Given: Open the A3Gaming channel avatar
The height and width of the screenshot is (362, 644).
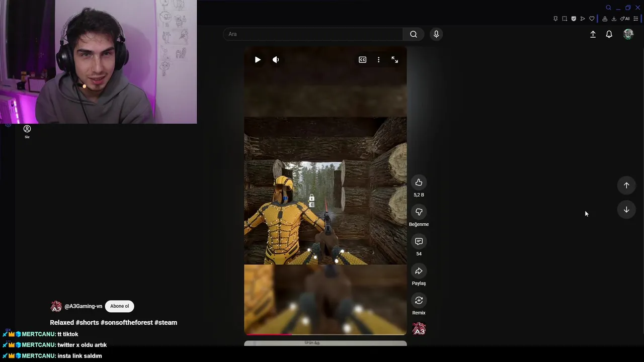Looking at the screenshot, I should tap(56, 306).
